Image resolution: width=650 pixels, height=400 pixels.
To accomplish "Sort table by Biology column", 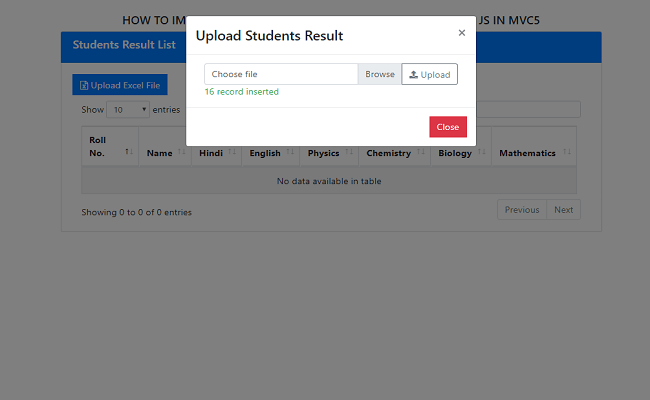I will [461, 153].
